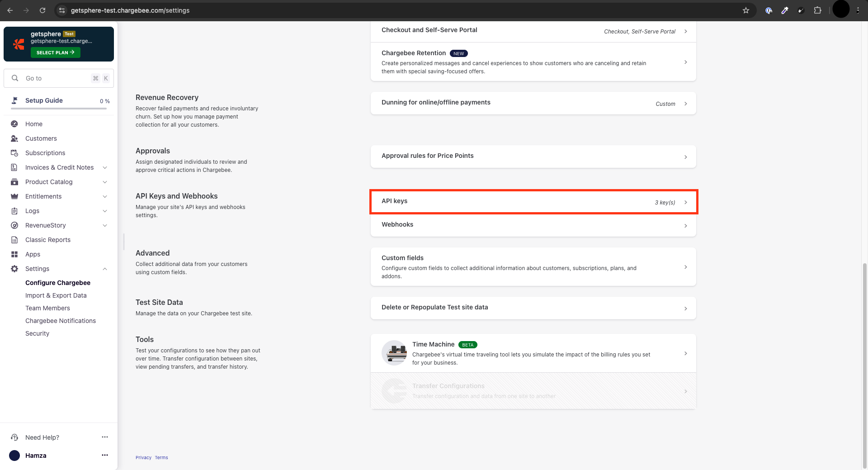Screen dimensions: 868x470
Task: Click the Time Machine thumbnail icon
Action: [394, 353]
